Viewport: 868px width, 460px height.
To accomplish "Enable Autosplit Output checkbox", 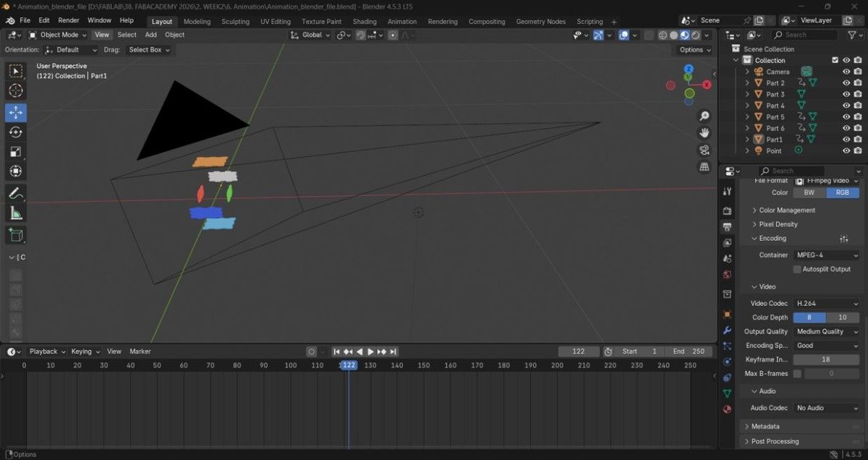I will [x=797, y=269].
